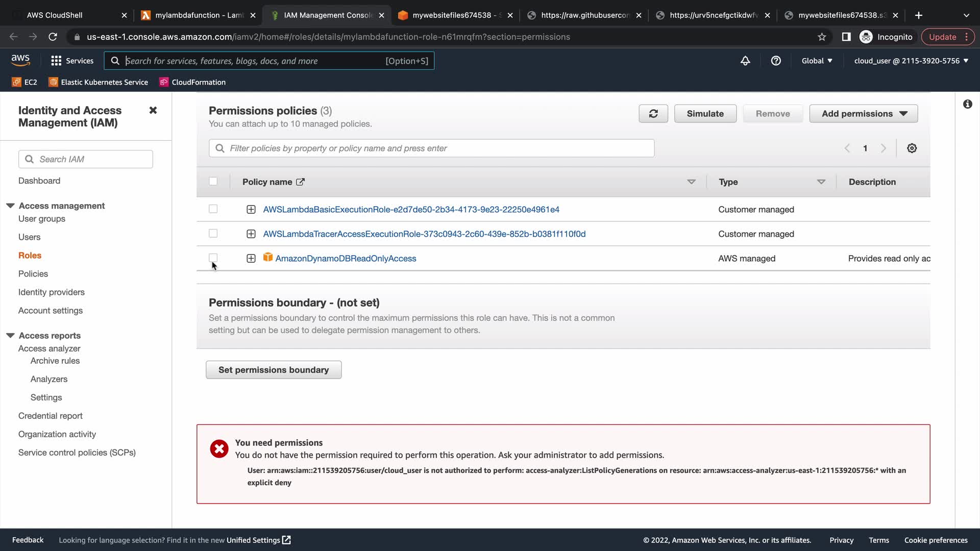Open the help question mark icon
This screenshot has height=551, width=980.
tap(776, 61)
